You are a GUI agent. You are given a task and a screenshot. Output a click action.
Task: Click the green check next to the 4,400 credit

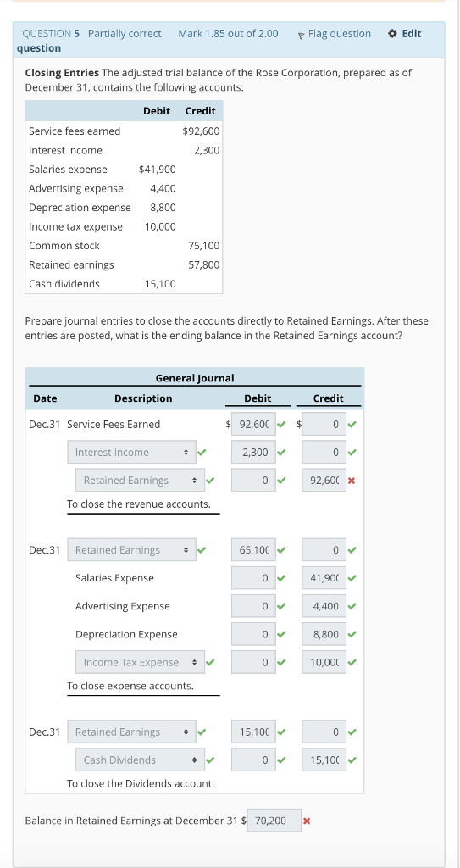coord(352,606)
